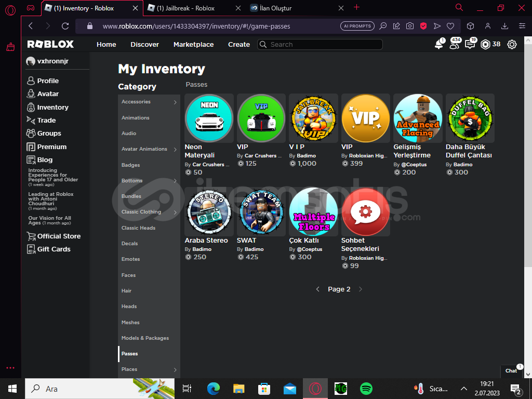Switch to the Jailbreak - Roblox tab
The width and height of the screenshot is (532, 399).
point(194,8)
